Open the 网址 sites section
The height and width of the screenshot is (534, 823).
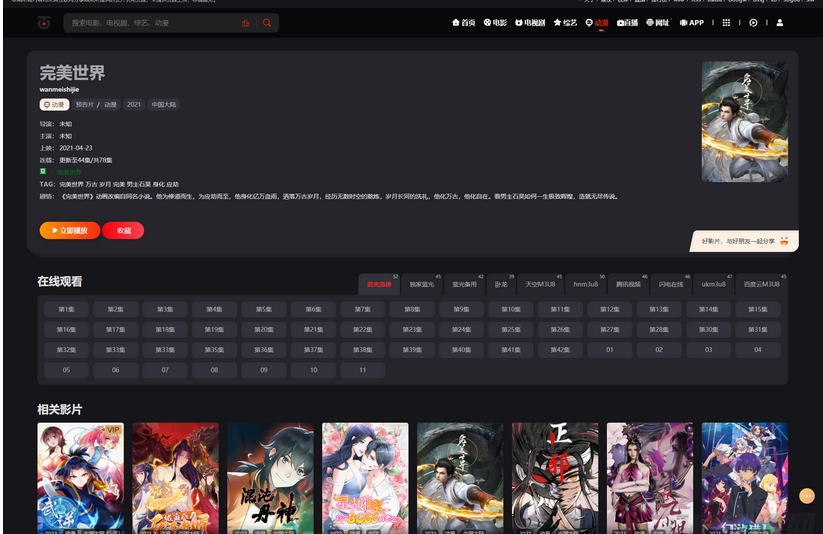point(658,23)
